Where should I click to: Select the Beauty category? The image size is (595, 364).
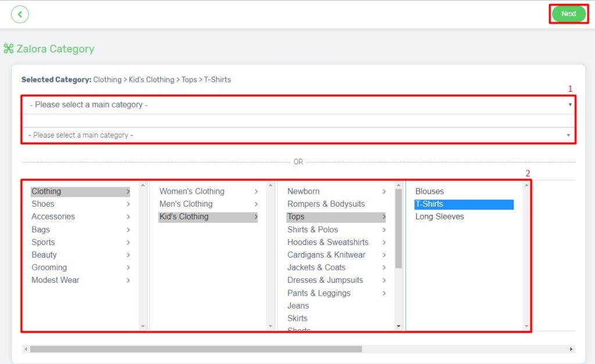pos(80,255)
